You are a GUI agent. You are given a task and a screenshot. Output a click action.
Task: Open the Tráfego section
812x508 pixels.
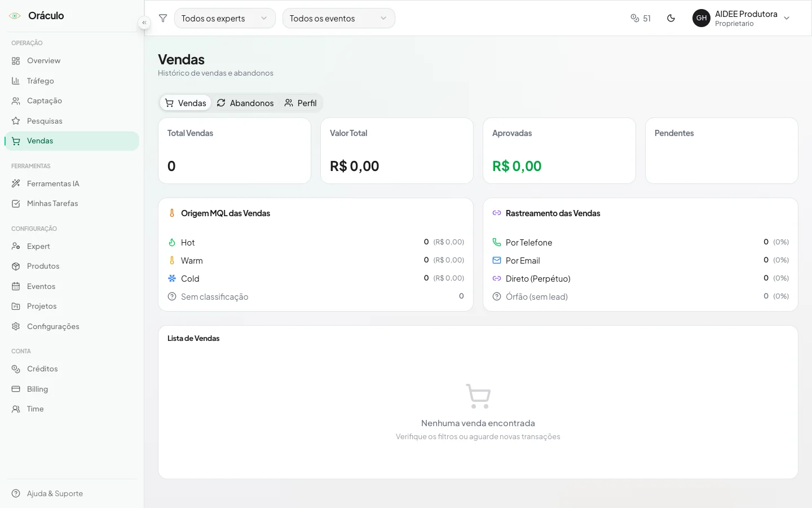(72, 81)
